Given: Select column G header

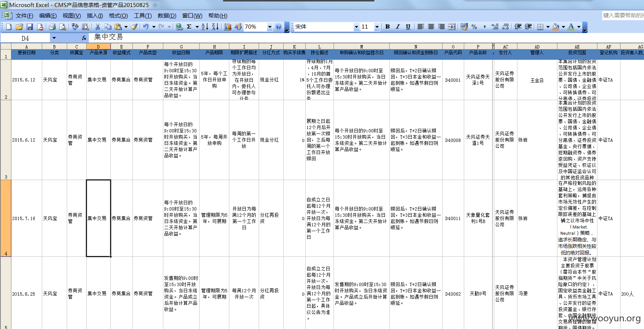Looking at the screenshot, I should [x=181, y=46].
